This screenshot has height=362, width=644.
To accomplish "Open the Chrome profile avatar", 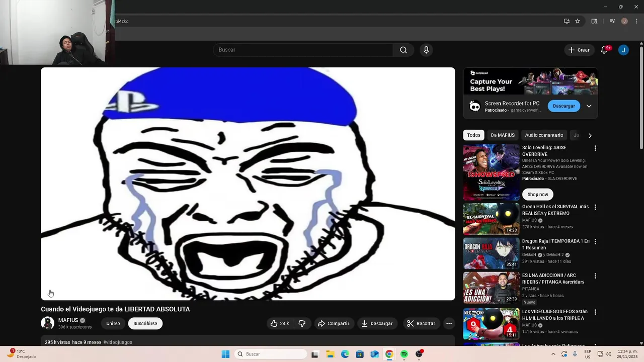I will coord(624,21).
